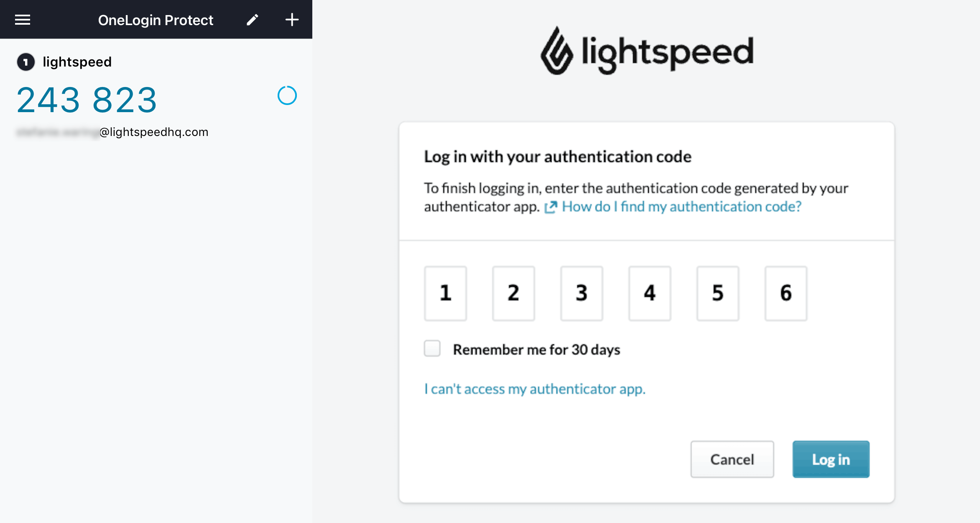Click the numbered badge beside lightspeed

[x=26, y=62]
